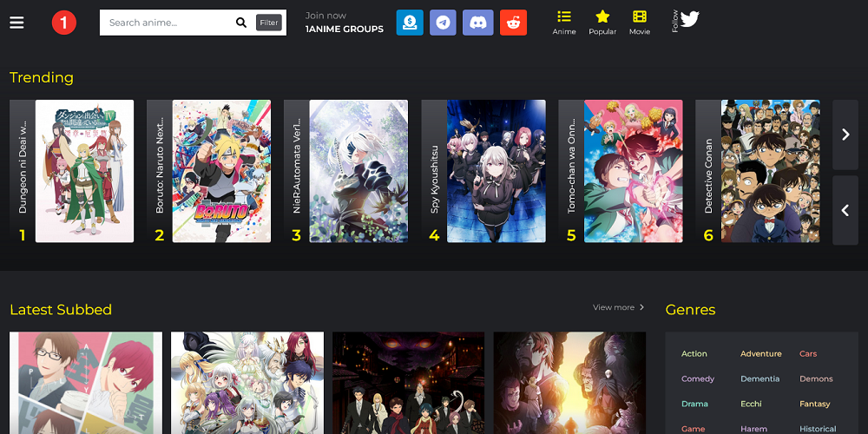Select the Dementia genre
Viewport: 868px width, 434px height.
(x=760, y=379)
